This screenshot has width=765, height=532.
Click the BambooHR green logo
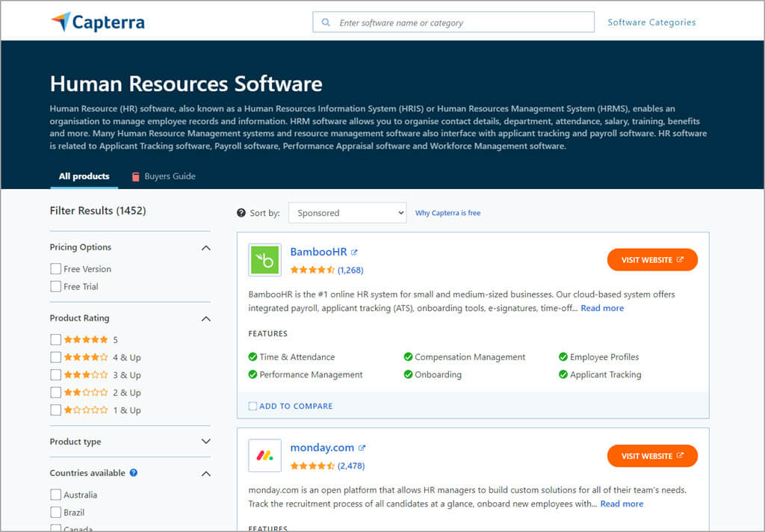click(x=264, y=260)
